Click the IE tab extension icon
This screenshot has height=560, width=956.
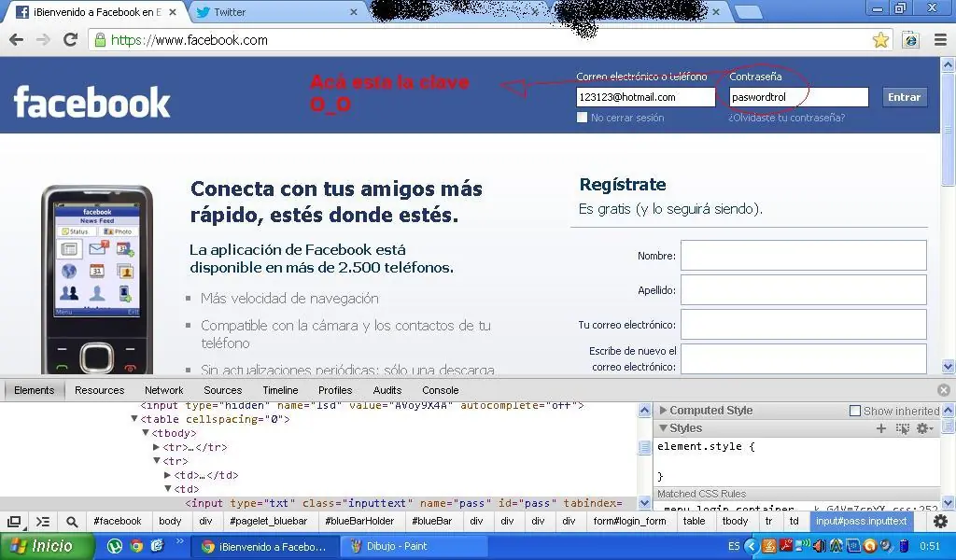click(911, 40)
